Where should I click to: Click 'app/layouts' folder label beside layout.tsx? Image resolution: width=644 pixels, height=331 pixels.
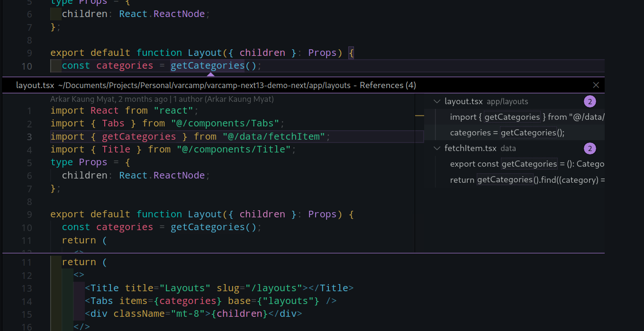pyautogui.click(x=507, y=101)
